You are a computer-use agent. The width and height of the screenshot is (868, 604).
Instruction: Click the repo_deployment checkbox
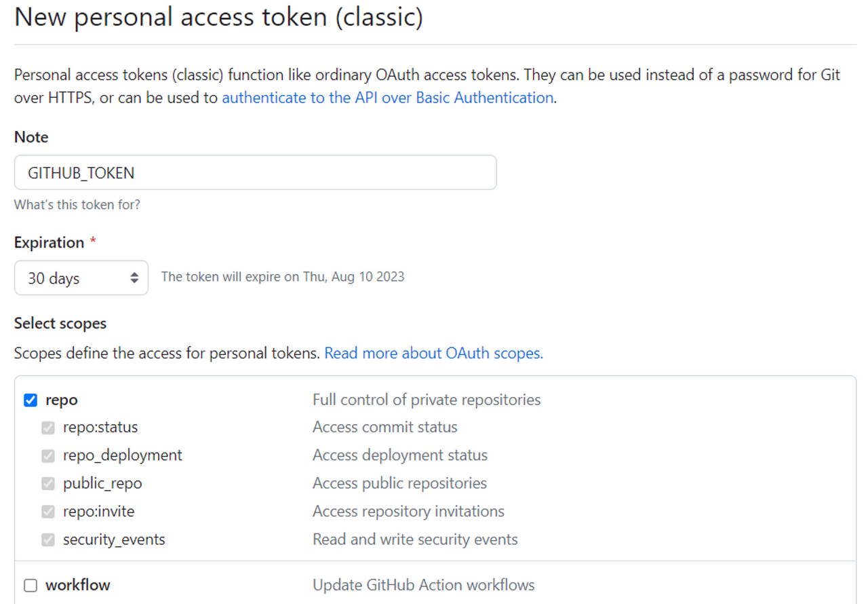(47, 456)
